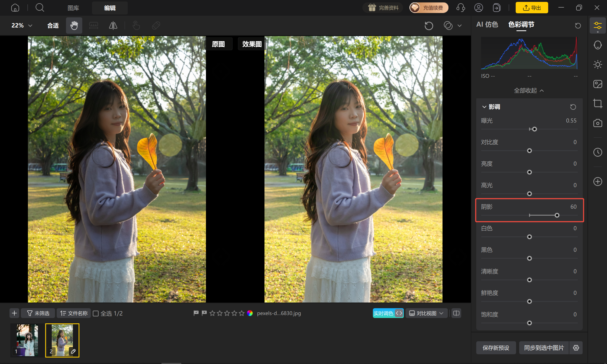The width and height of the screenshot is (607, 364).
Task: Switch to the 编辑 tab
Action: tap(110, 8)
